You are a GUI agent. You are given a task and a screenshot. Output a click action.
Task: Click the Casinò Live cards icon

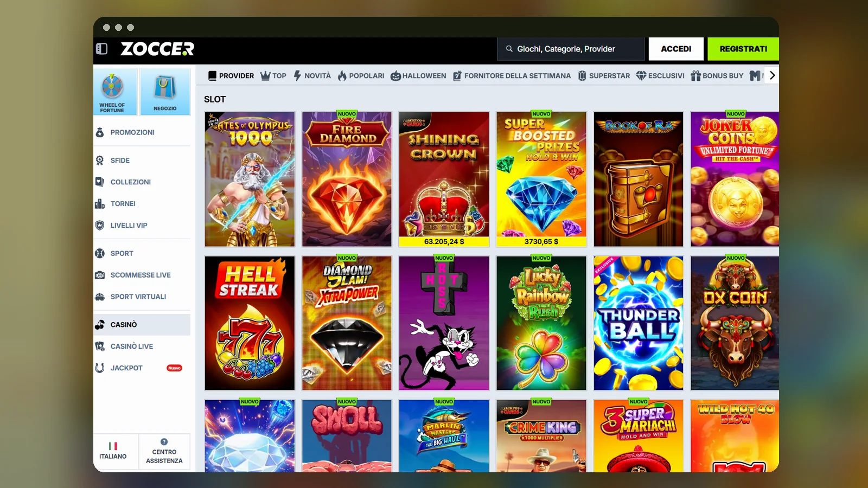coord(100,346)
